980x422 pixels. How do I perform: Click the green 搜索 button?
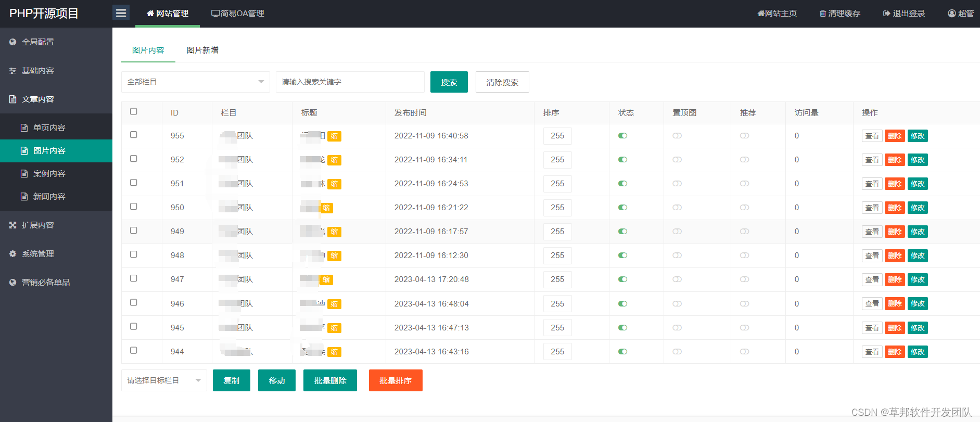pos(449,82)
